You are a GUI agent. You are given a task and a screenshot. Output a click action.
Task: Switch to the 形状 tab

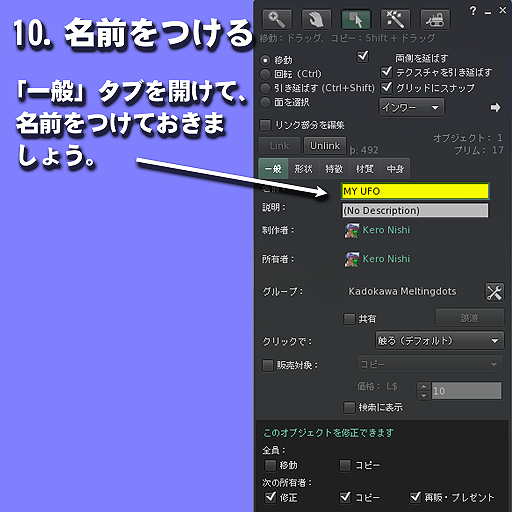(303, 169)
